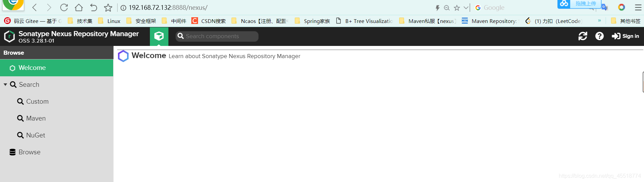Image resolution: width=644 pixels, height=182 pixels.
Task: Click the Welcome page heading
Action: [149, 55]
